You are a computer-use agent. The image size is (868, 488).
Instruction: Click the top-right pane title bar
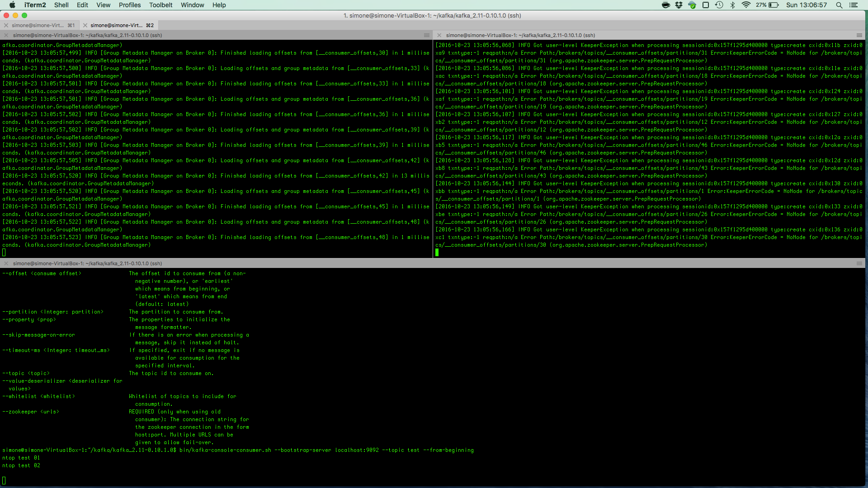(x=649, y=35)
